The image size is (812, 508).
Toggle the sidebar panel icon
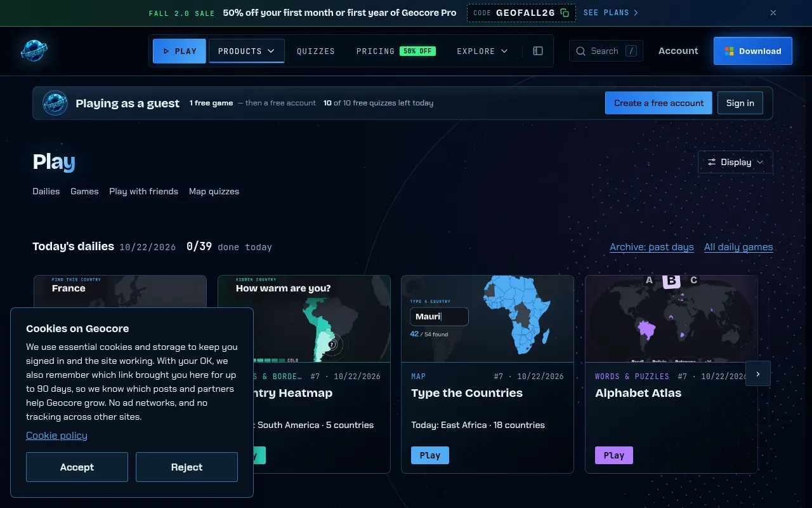[538, 51]
